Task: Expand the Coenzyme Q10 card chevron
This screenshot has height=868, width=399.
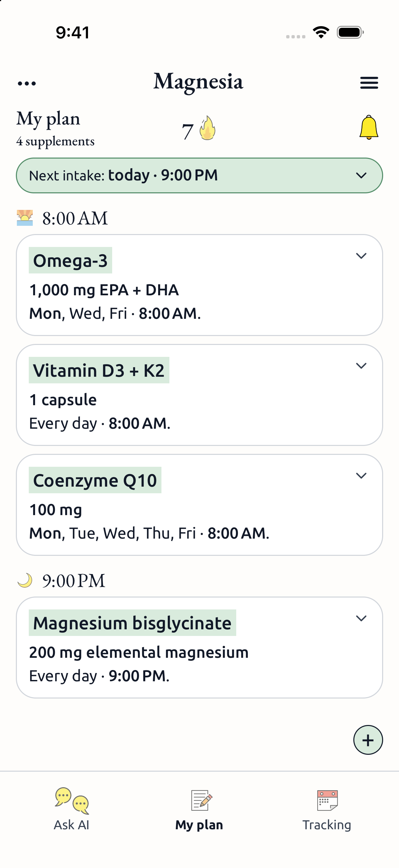Action: tap(361, 476)
